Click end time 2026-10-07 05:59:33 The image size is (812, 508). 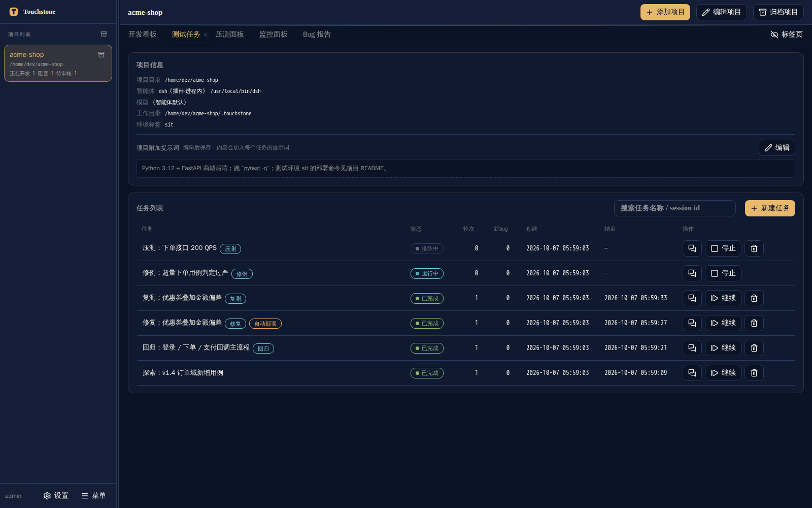click(x=635, y=298)
